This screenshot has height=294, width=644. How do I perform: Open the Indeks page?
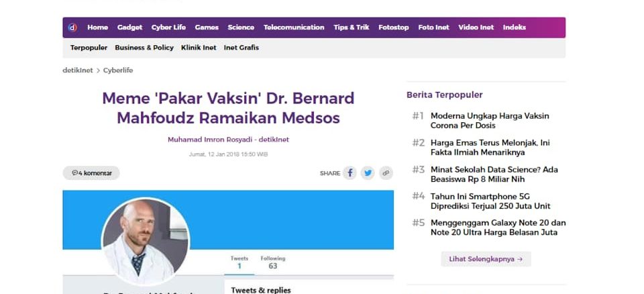click(515, 28)
